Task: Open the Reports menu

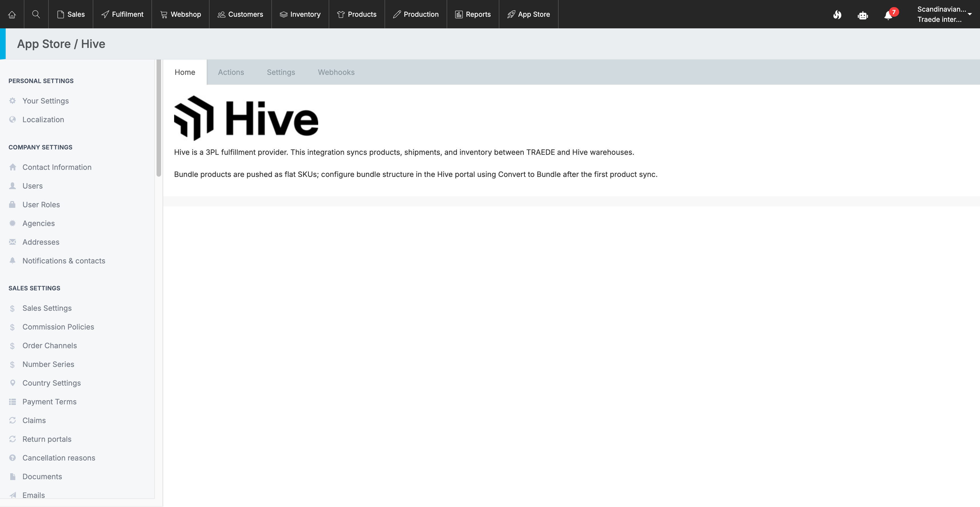Action: click(x=473, y=14)
